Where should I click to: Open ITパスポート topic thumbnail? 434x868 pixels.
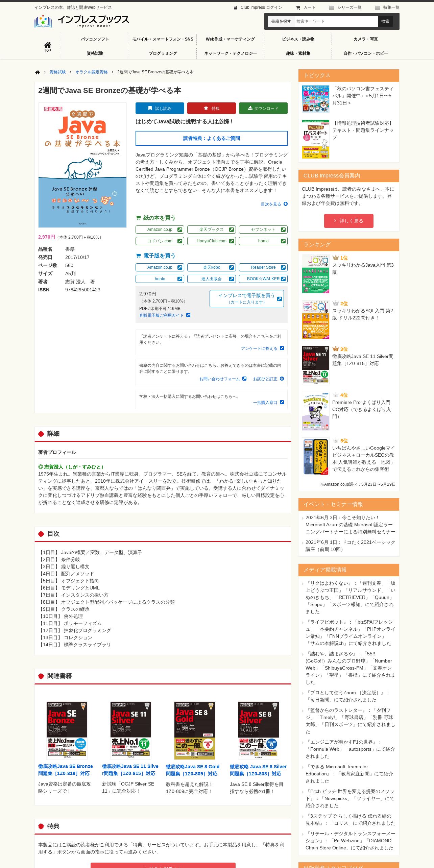point(316,139)
